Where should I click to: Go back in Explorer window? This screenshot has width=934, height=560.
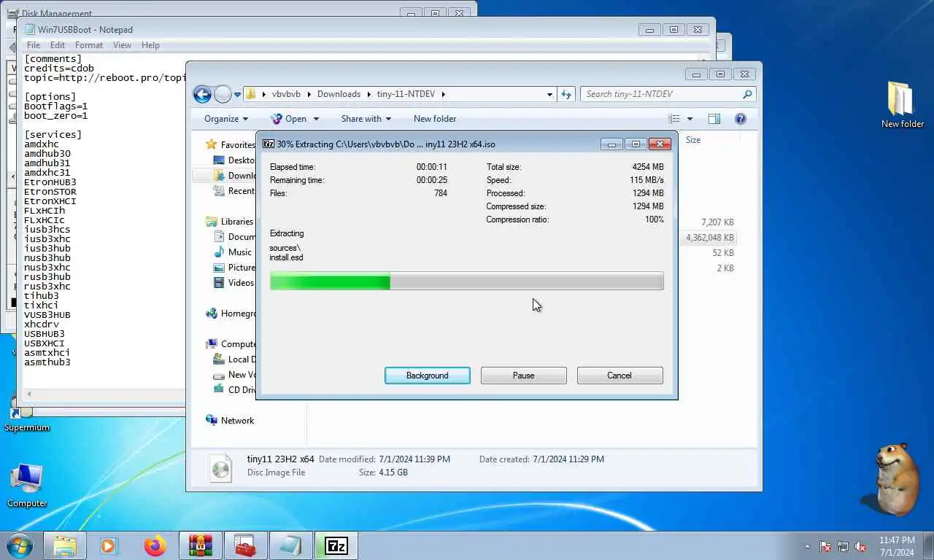point(202,94)
